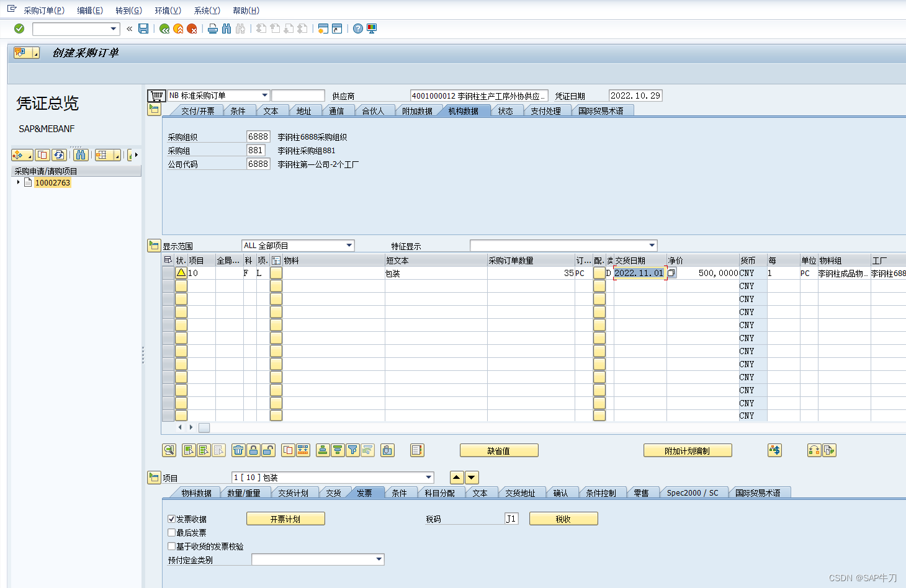The height and width of the screenshot is (588, 906).
Task: Click the Help question mark icon
Action: (358, 29)
